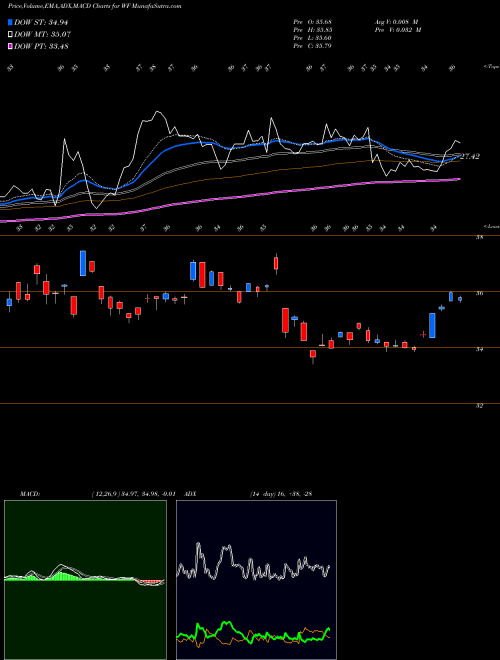Click the chart title mentioning MunafaSutra.com

pos(95,6)
